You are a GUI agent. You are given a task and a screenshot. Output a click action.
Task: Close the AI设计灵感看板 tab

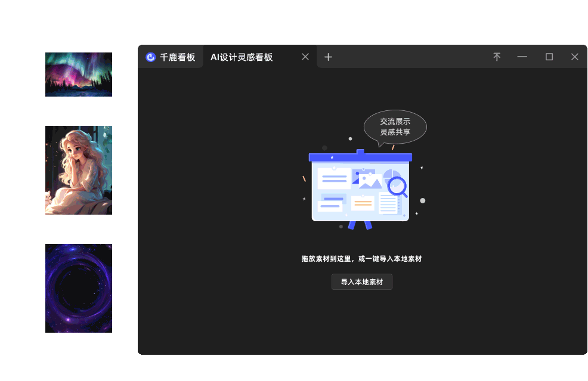tap(305, 56)
